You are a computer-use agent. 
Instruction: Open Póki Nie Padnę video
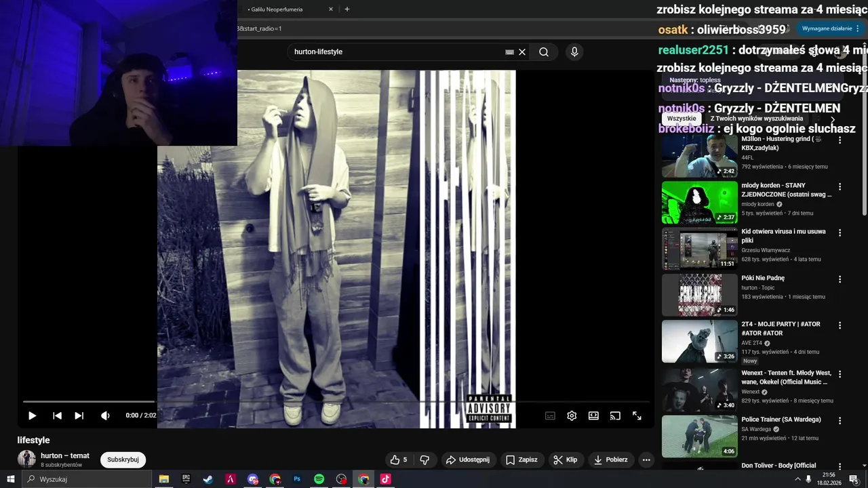pos(699,295)
